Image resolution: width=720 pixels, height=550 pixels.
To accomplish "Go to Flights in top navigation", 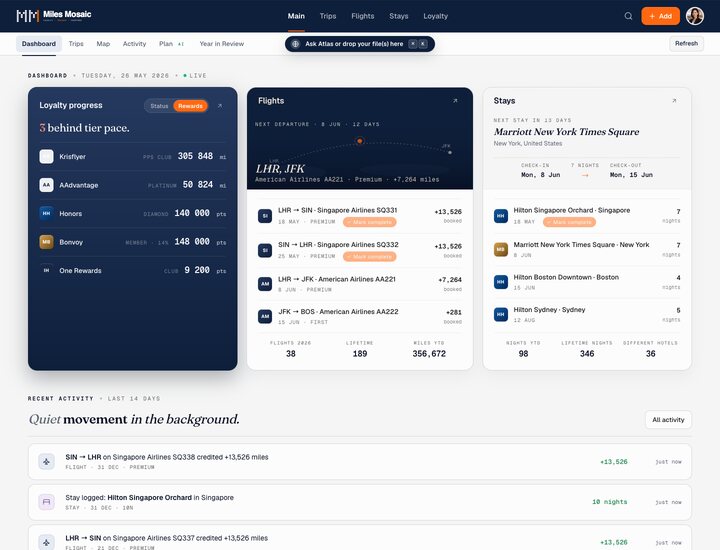I will (363, 16).
